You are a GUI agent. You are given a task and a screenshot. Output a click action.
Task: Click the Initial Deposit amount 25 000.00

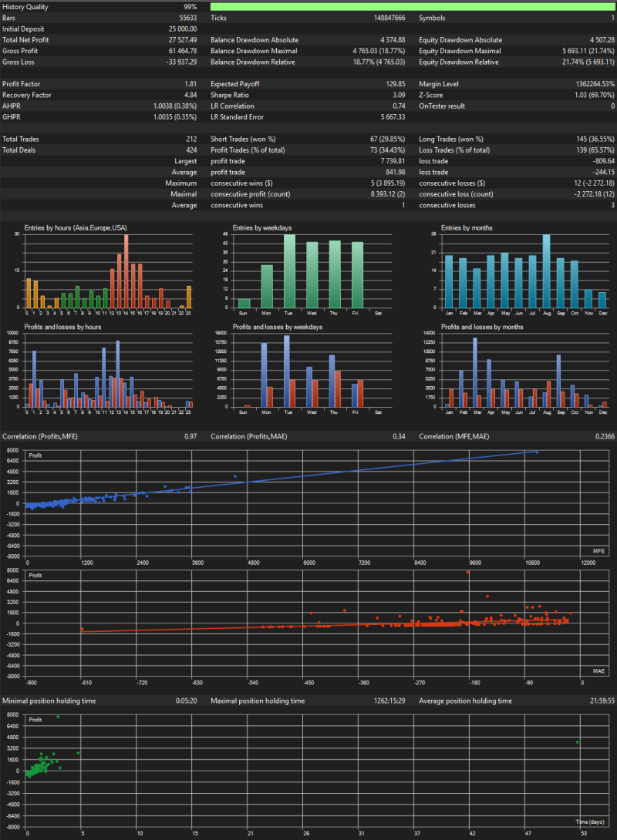tap(183, 29)
